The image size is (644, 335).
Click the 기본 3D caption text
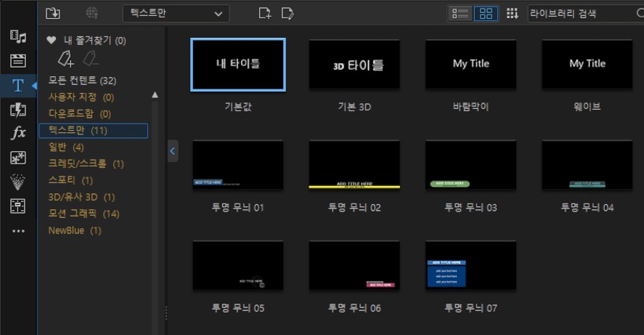coord(354,107)
